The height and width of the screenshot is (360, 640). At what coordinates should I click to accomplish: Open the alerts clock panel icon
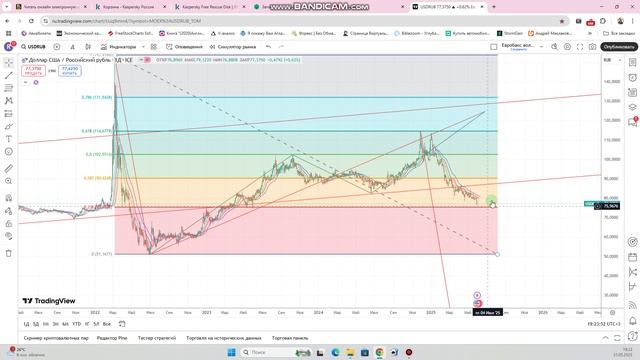coord(633,78)
